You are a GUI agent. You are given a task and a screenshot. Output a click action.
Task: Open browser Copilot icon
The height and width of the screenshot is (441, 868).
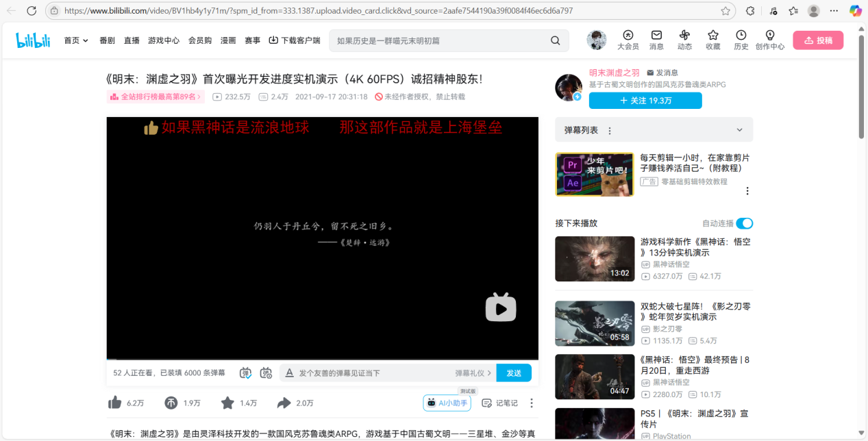pos(856,11)
